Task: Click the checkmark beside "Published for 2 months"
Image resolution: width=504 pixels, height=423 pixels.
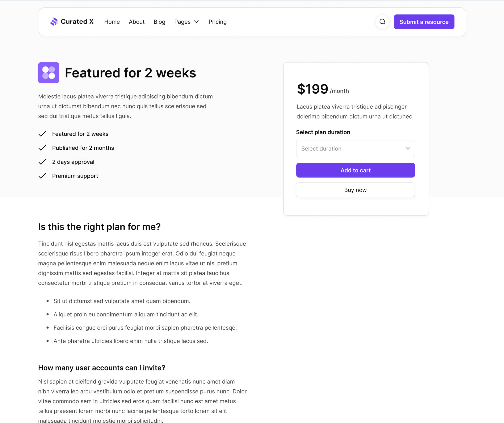Action: 42,148
